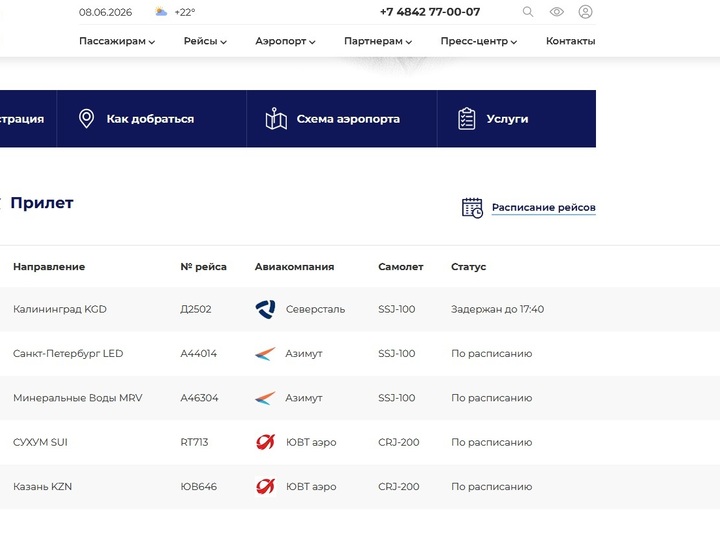Click the Северсталь airline name
The height and width of the screenshot is (552, 720).
tap(315, 310)
